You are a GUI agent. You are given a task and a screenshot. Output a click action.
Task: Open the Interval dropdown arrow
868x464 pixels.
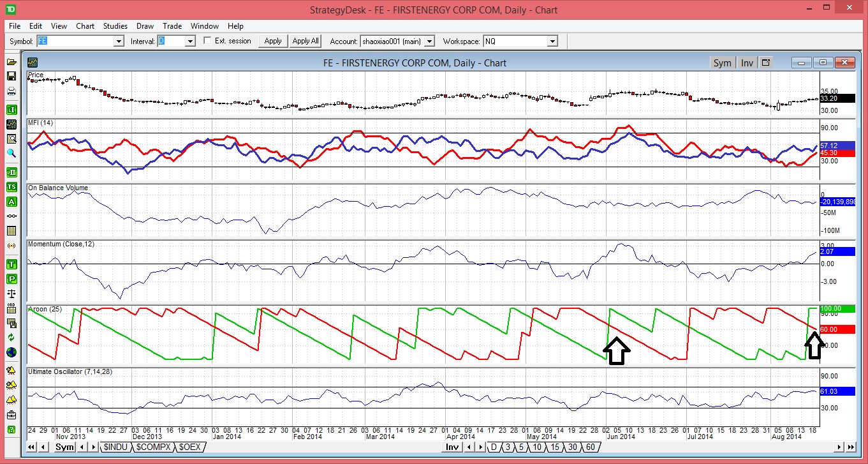click(x=189, y=41)
